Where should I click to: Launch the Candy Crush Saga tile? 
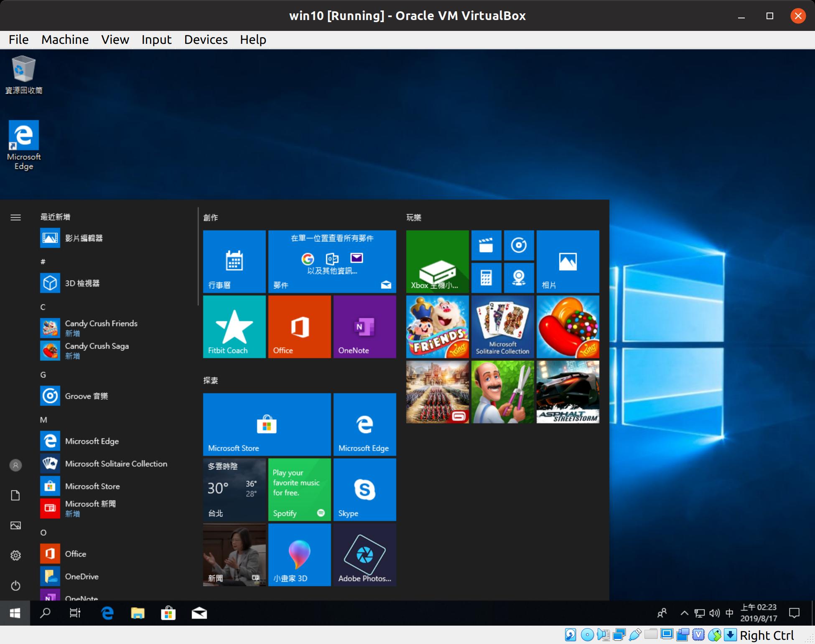click(568, 327)
